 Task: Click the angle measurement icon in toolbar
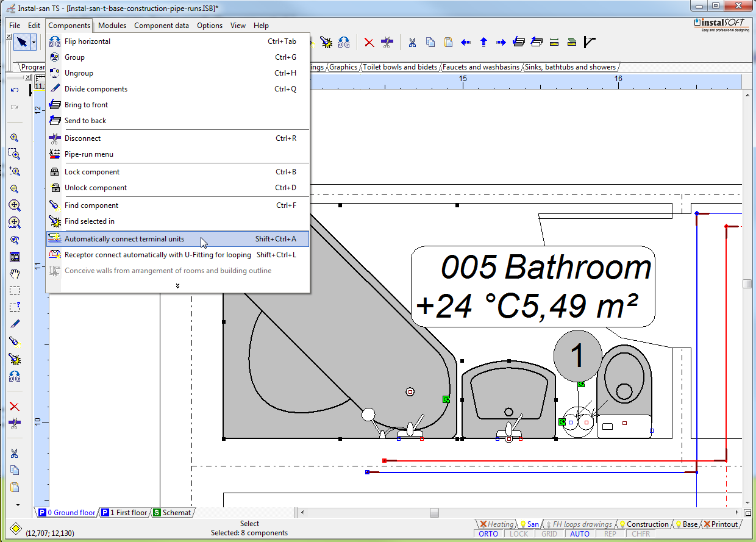coord(590,42)
